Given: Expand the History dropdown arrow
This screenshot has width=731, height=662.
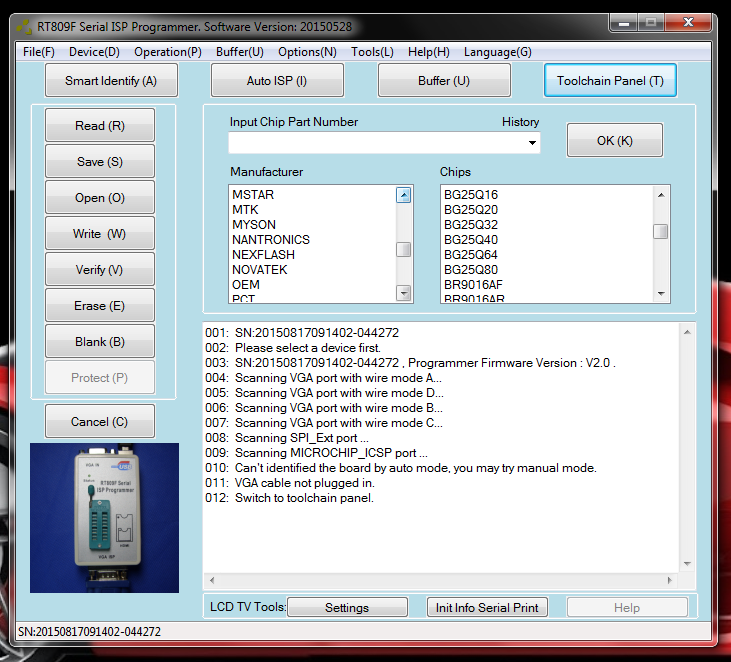Looking at the screenshot, I should (x=532, y=143).
